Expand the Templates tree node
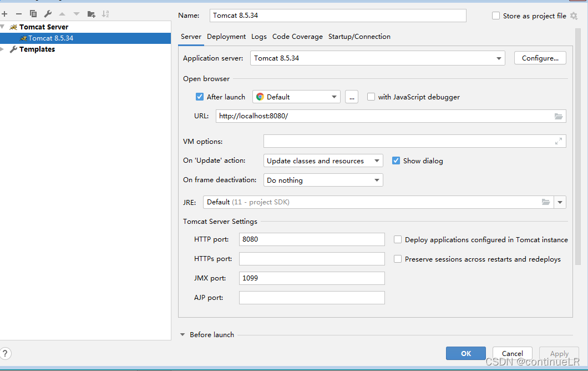 click(3, 49)
